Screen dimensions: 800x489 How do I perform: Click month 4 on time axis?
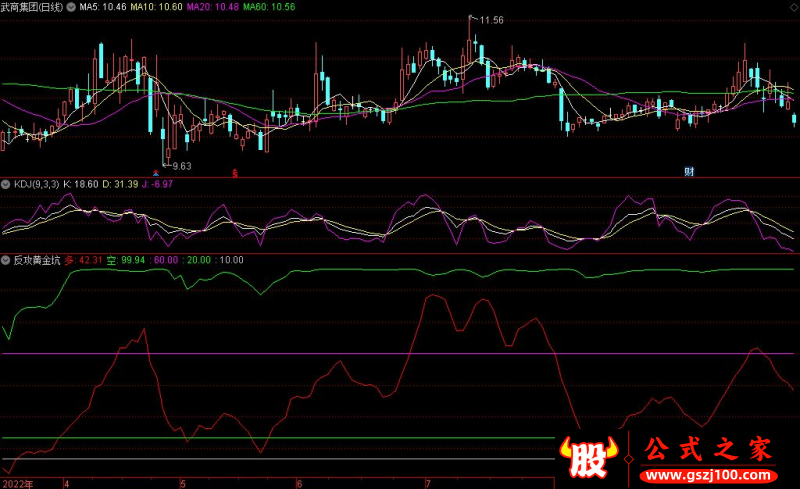(66, 484)
